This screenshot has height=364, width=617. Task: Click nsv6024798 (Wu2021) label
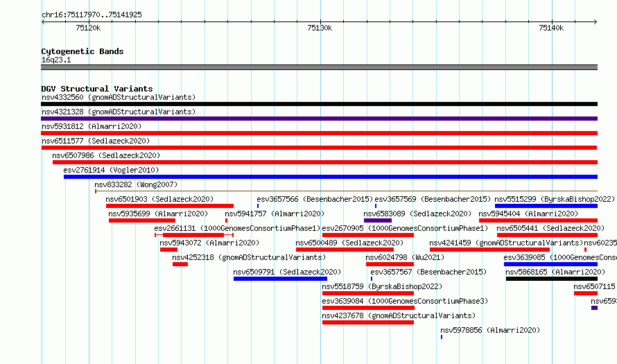pos(405,257)
